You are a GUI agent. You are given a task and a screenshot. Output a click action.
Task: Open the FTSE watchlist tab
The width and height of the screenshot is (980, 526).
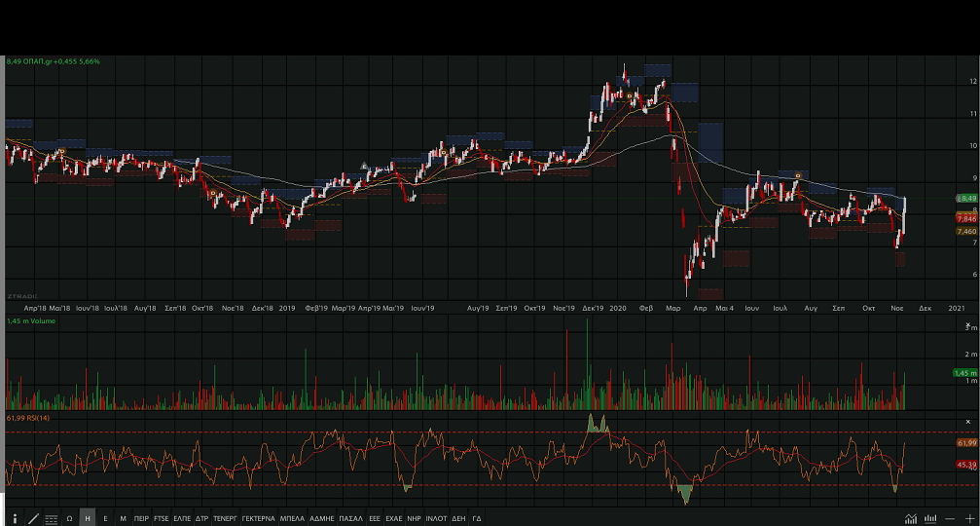(162, 518)
